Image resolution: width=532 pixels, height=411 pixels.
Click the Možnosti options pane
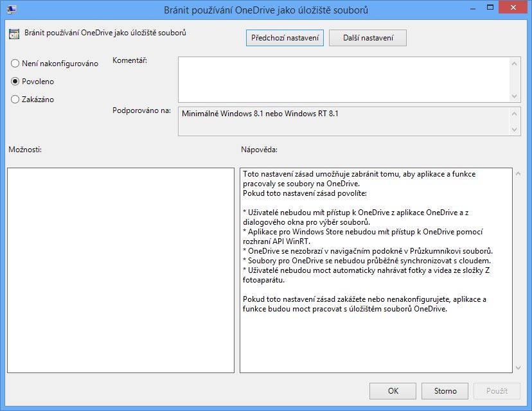[121, 270]
